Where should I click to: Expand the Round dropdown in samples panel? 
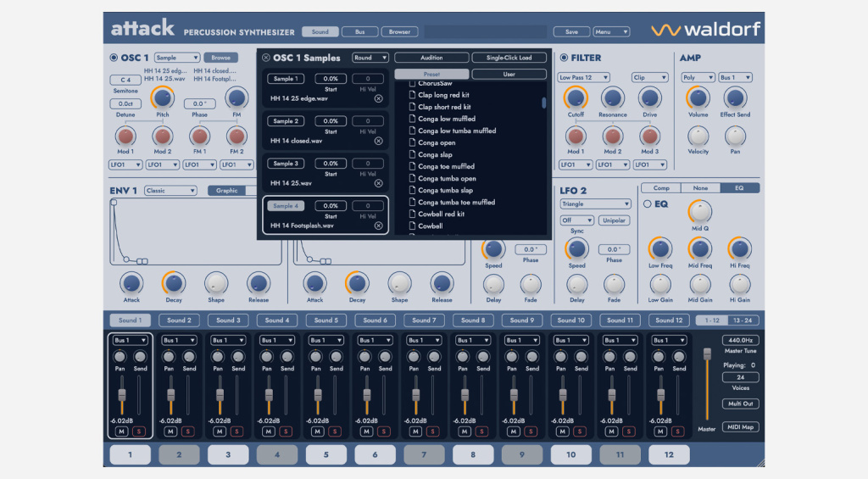(x=371, y=58)
